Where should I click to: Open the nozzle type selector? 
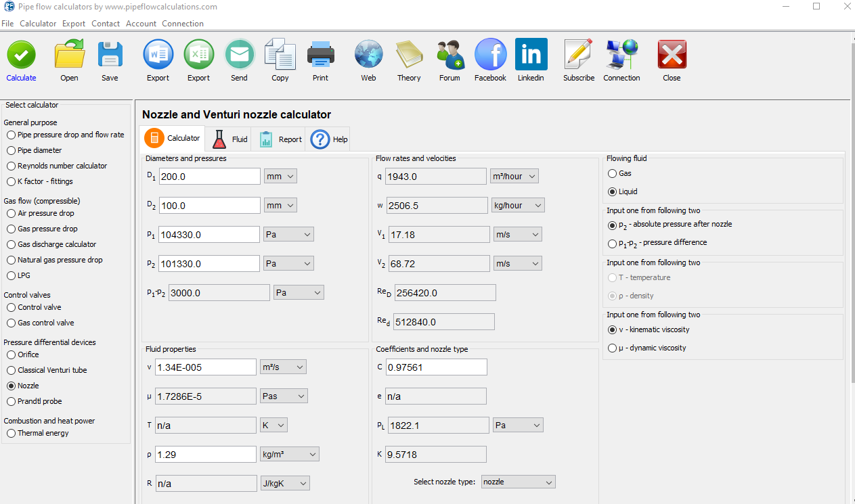click(x=518, y=481)
